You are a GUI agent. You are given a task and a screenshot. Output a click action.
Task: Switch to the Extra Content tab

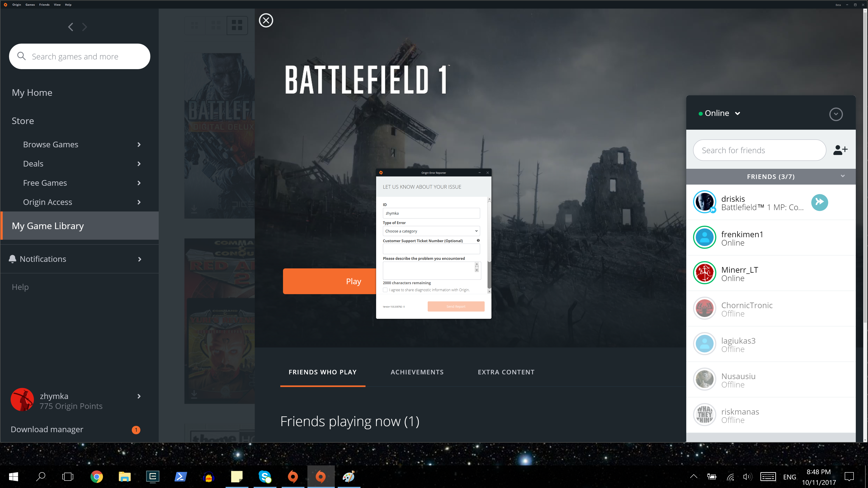coord(506,372)
